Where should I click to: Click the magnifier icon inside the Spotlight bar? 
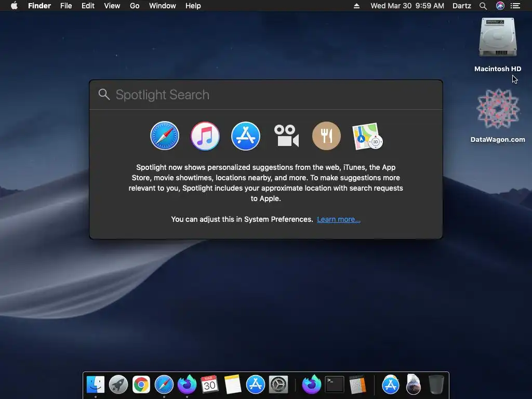pos(104,95)
